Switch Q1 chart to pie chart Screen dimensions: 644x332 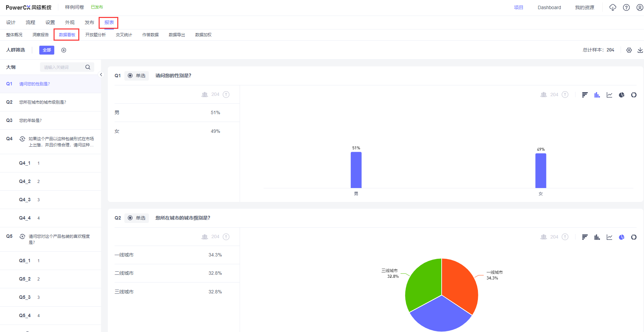coord(622,95)
